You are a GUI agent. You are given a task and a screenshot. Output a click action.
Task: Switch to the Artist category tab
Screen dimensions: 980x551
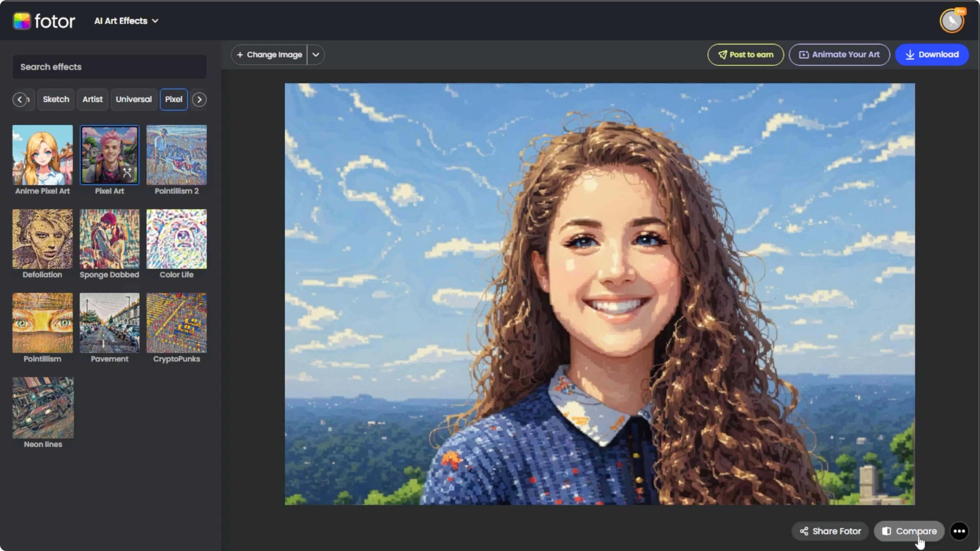[x=92, y=100]
